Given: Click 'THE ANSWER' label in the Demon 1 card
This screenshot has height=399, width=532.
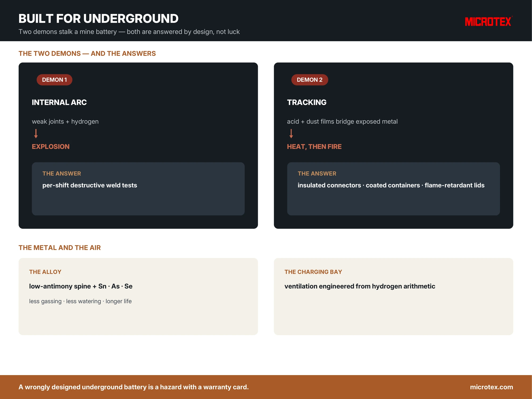Looking at the screenshot, I should tap(62, 174).
